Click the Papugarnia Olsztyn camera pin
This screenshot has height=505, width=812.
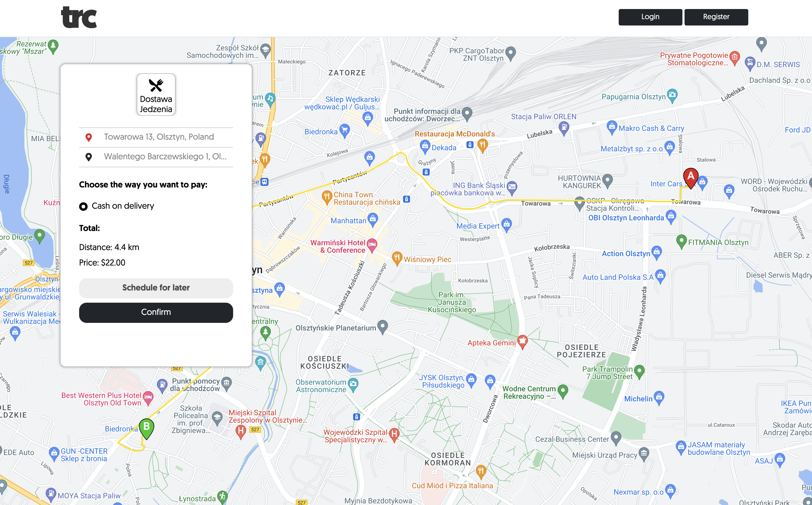(x=672, y=96)
